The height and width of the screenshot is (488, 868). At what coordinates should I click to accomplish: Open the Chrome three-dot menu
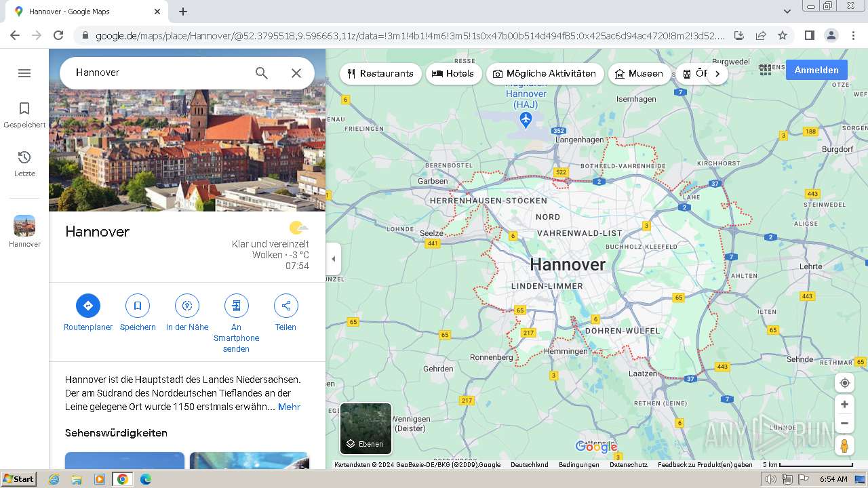tap(853, 36)
